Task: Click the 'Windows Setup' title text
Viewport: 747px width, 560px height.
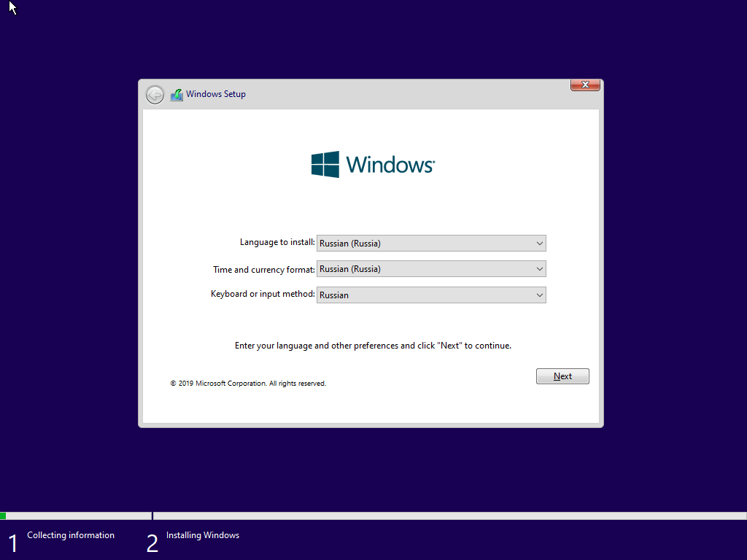Action: 216,94
